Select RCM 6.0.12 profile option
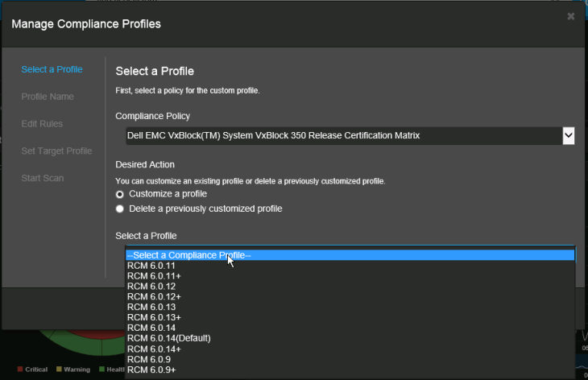 click(x=151, y=287)
